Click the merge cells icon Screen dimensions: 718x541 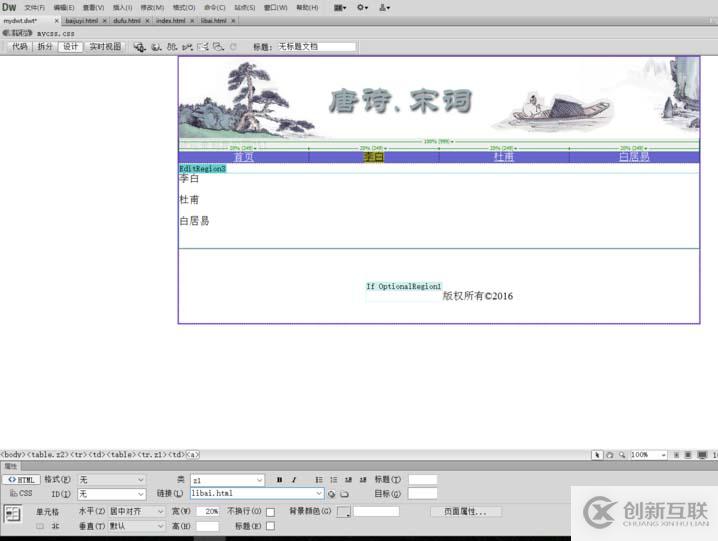40,526
